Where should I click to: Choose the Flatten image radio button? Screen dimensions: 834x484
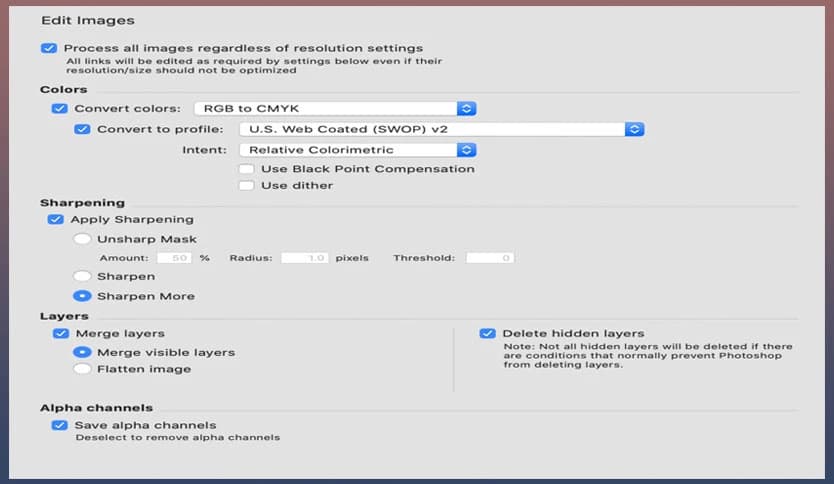pos(82,369)
